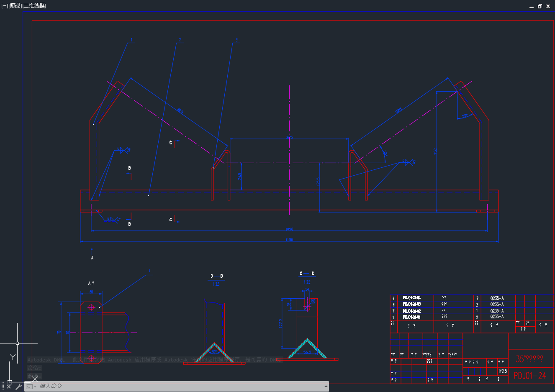Open the 二维线框 visual style menu
This screenshot has height=392, width=555.
click(34, 5)
